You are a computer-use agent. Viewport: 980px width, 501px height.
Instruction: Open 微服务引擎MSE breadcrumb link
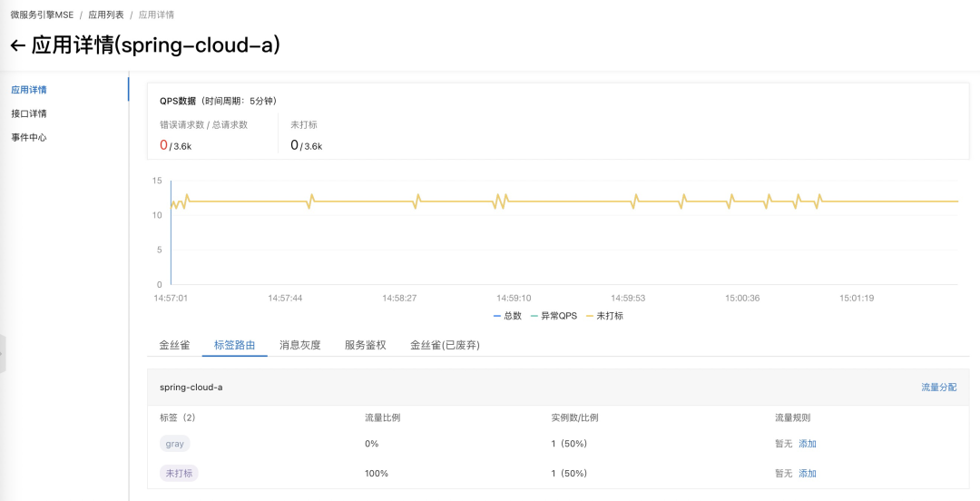42,15
